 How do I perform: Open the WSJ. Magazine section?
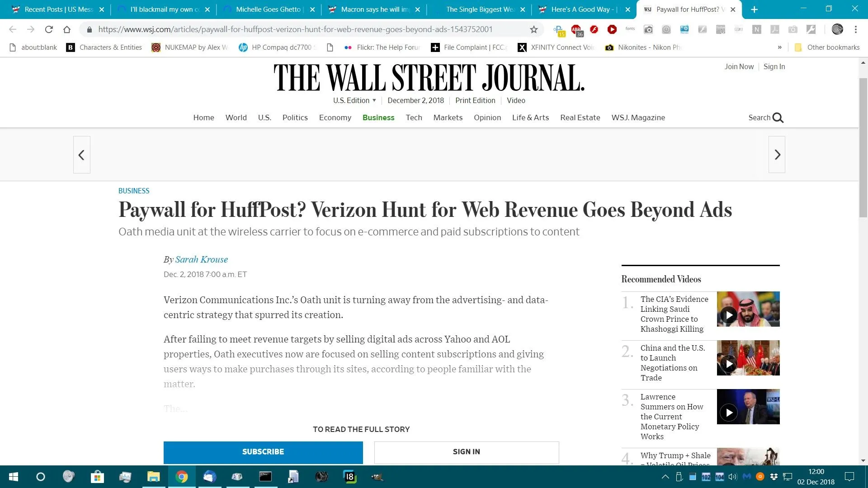coord(638,117)
